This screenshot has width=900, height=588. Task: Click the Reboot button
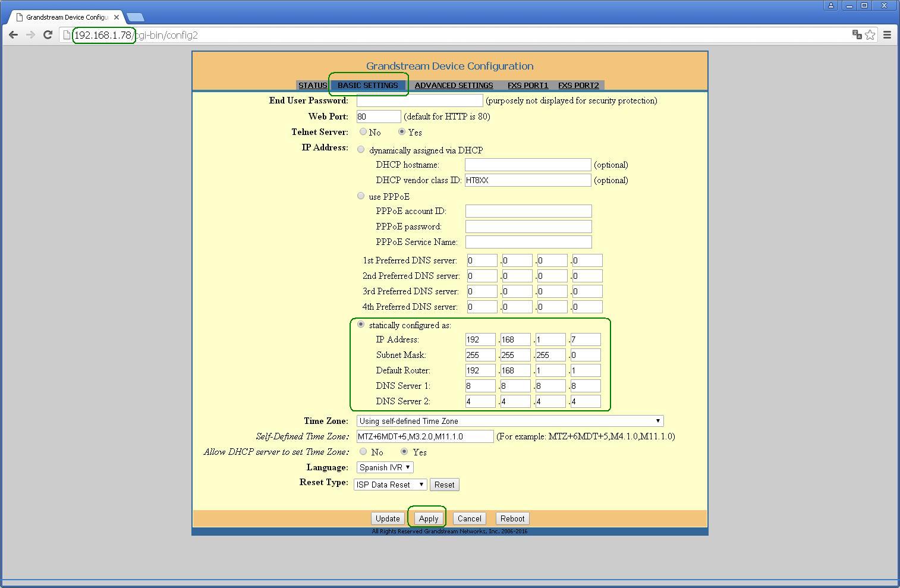(512, 518)
